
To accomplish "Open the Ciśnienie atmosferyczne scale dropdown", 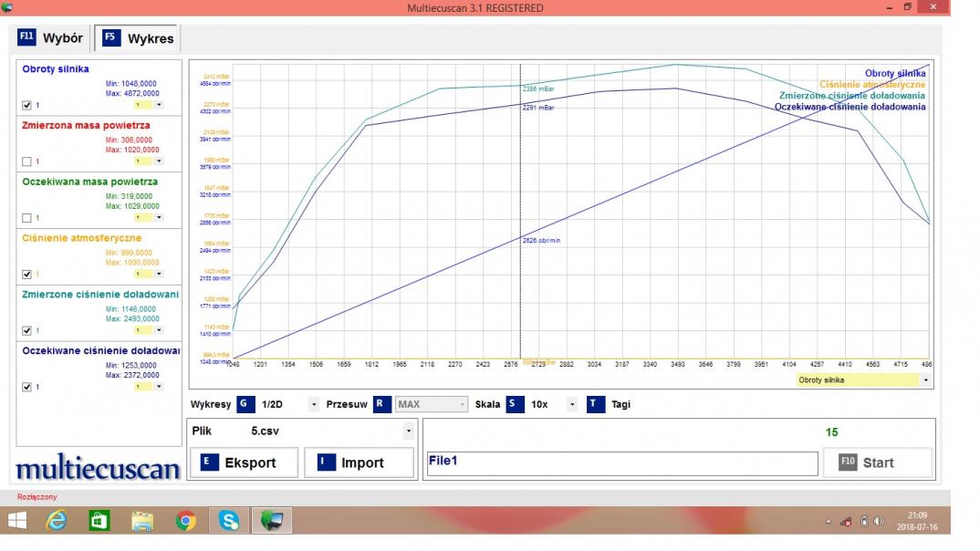I will (x=159, y=274).
